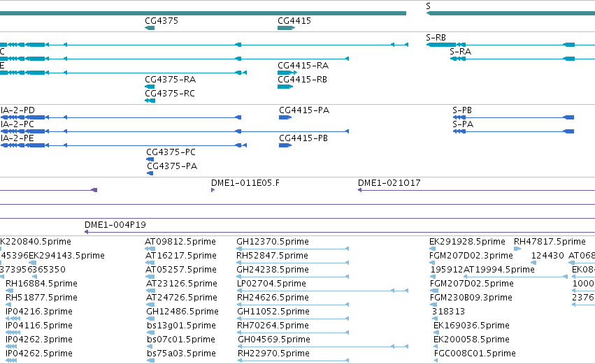This screenshot has height=364, width=595.
Task: Select EST RH22970.5prime
Action: pyautogui.click(x=273, y=354)
